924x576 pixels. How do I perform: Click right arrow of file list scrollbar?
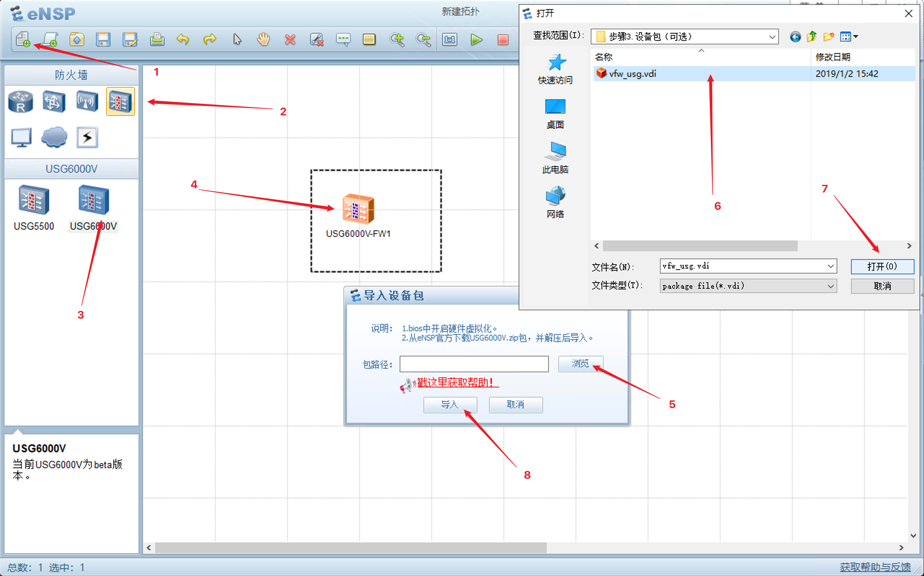tap(909, 246)
